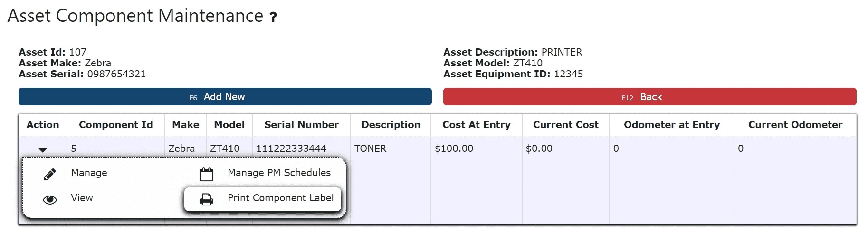
Task: Choose Print Component Label menu entry
Action: pyautogui.click(x=281, y=198)
